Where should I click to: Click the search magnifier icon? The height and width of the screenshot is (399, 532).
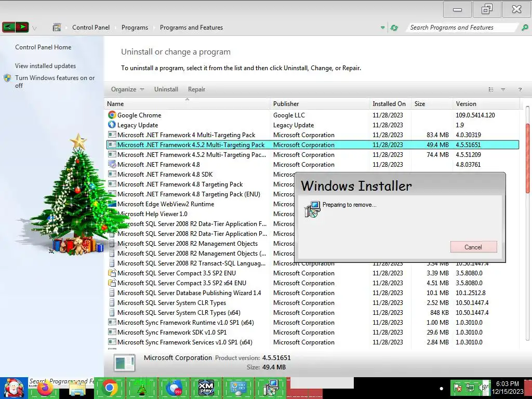pyautogui.click(x=525, y=28)
